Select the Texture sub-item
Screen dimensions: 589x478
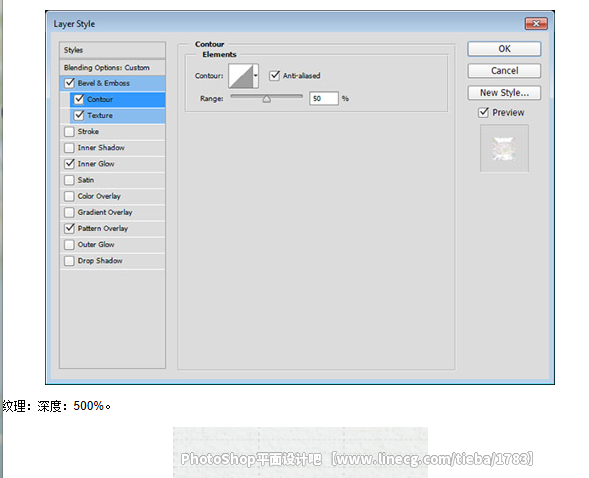tap(118, 115)
